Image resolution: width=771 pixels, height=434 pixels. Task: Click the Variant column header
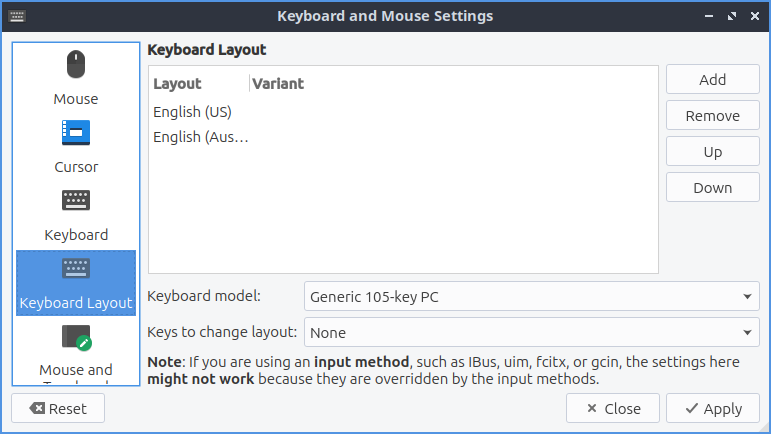coord(278,84)
